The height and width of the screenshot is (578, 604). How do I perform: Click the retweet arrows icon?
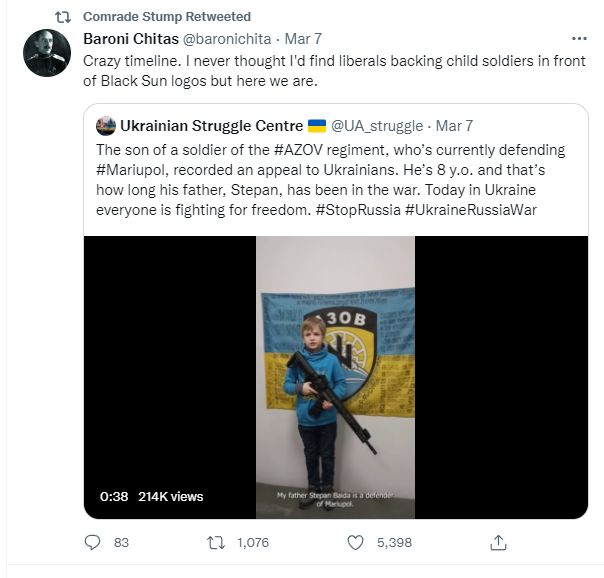(213, 542)
